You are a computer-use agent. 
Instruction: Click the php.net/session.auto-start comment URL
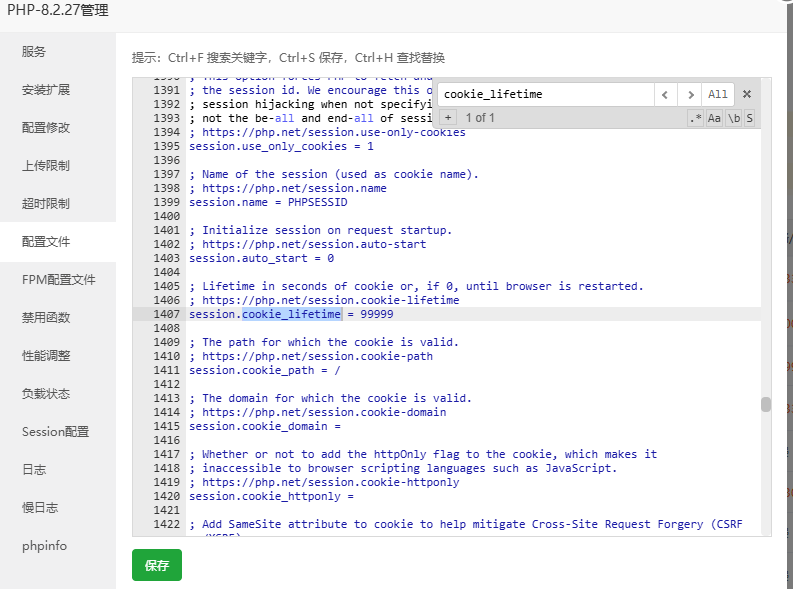click(x=314, y=244)
